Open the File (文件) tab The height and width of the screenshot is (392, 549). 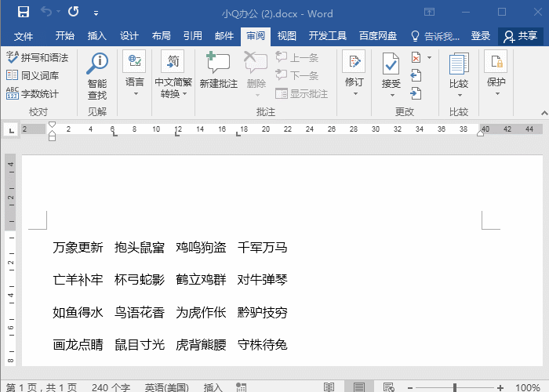click(24, 36)
